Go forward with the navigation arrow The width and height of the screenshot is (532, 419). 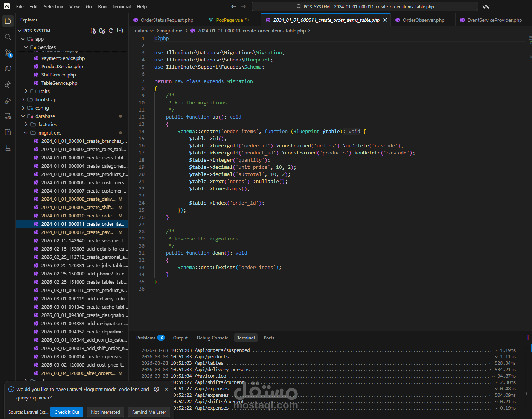243,6
